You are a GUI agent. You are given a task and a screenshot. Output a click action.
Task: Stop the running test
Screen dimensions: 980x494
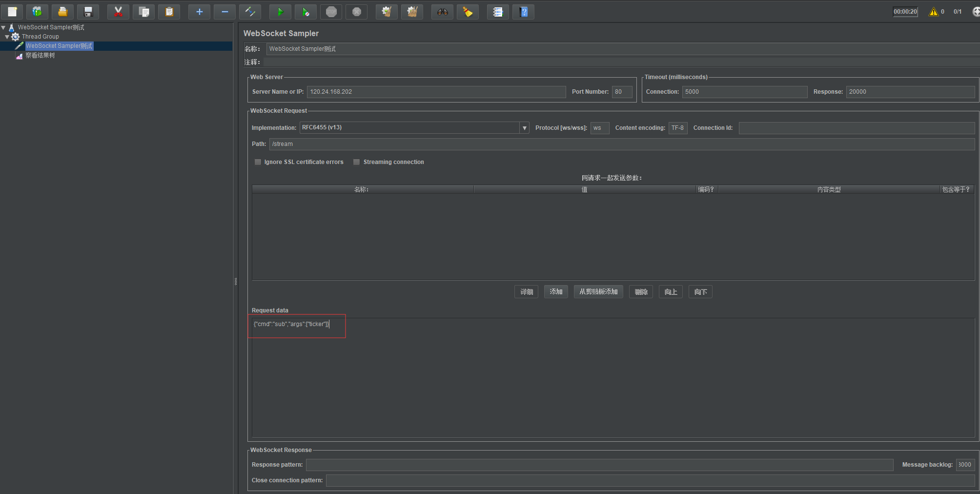coord(331,11)
